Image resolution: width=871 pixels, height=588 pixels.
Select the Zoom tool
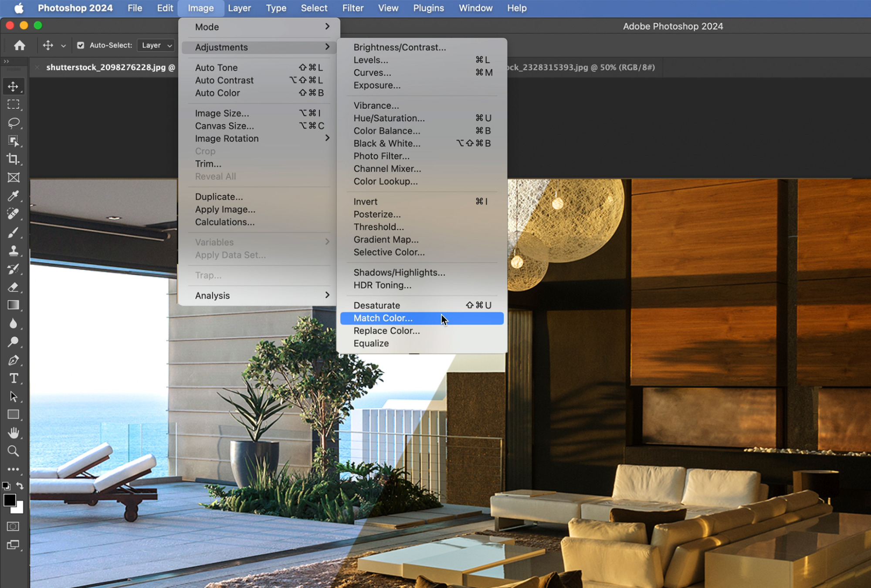tap(14, 451)
